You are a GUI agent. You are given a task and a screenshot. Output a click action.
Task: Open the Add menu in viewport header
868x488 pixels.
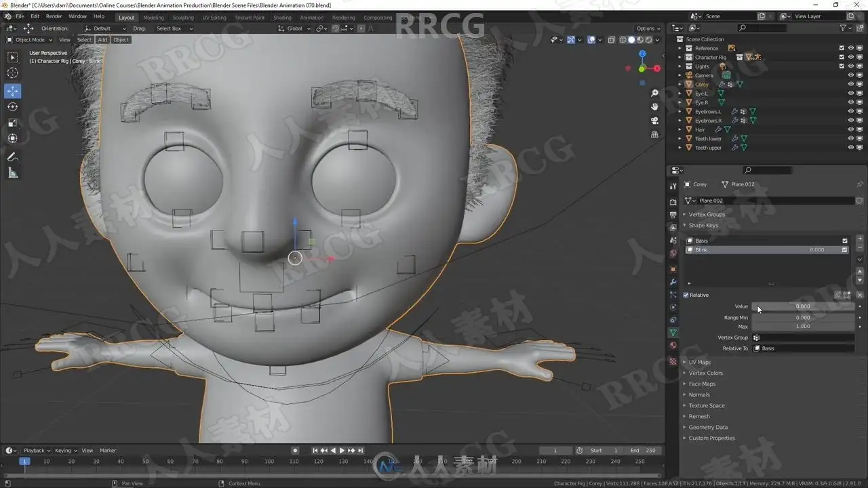point(102,39)
